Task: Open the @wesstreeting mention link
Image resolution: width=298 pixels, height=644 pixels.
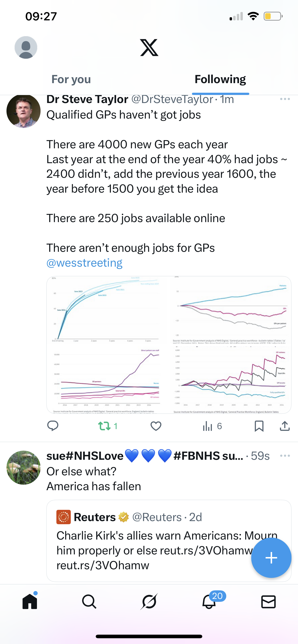Action: point(84,263)
